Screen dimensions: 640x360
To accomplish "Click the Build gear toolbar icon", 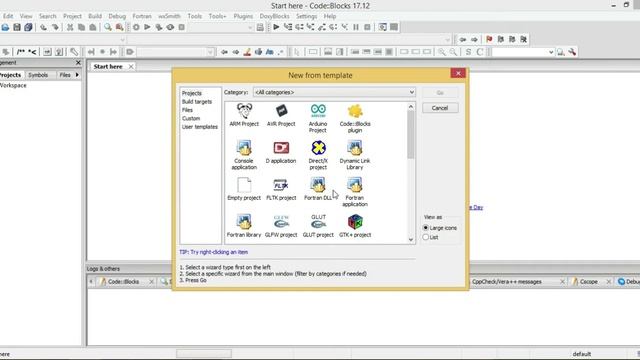I will 136,27.
